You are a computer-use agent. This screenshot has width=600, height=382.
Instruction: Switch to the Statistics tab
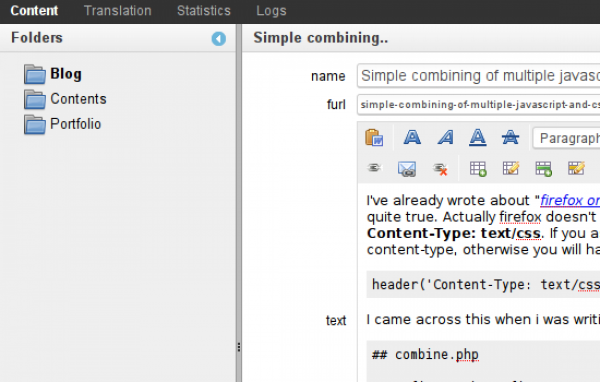[x=204, y=11]
